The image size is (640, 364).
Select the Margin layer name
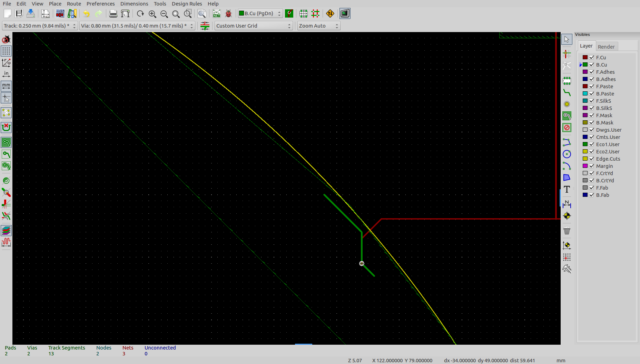604,166
